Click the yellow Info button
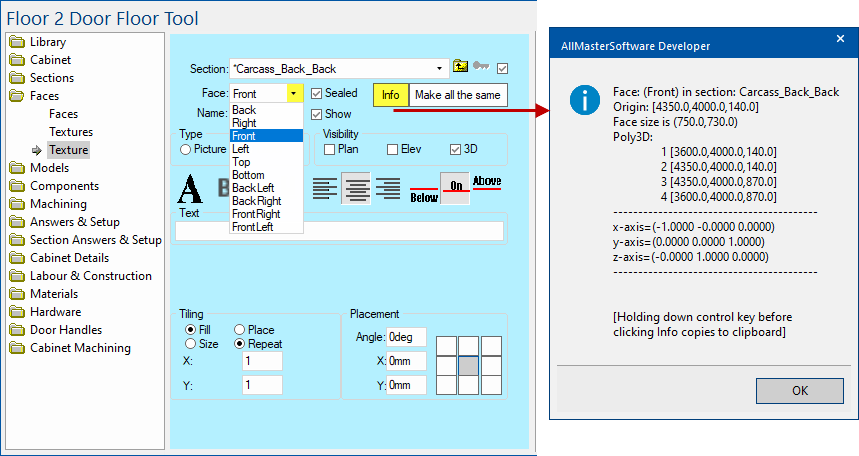This screenshot has width=859, height=456. pos(391,95)
